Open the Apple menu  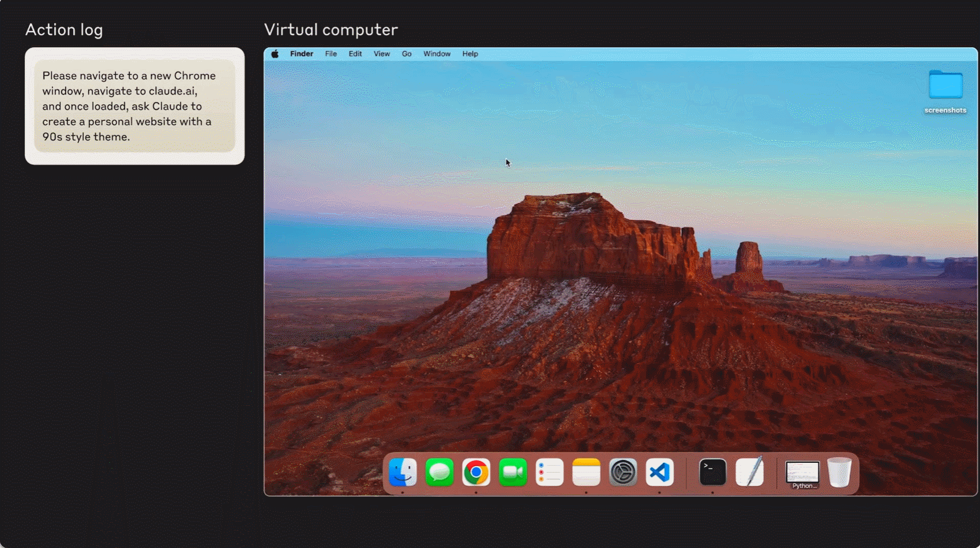[x=275, y=54]
